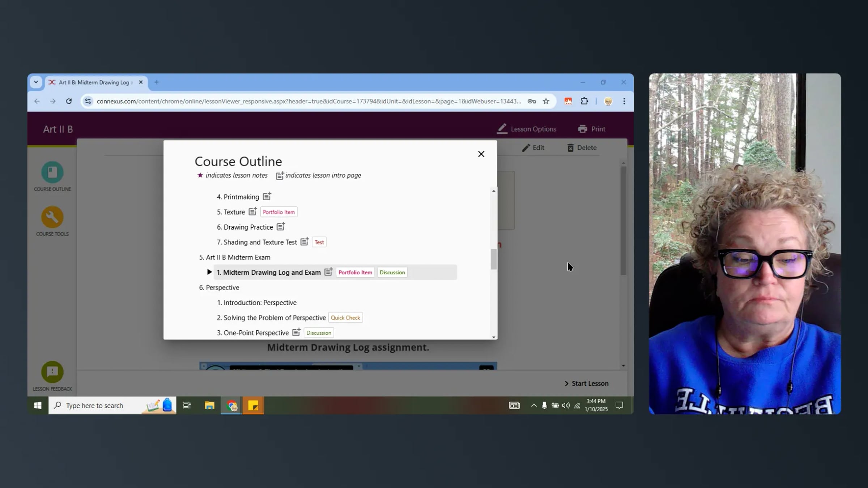
Task: Bookmark this page with the star icon
Action: (546, 101)
